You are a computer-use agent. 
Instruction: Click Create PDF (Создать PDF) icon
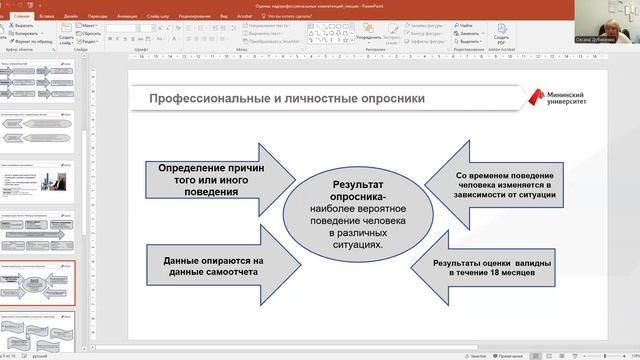(501, 33)
